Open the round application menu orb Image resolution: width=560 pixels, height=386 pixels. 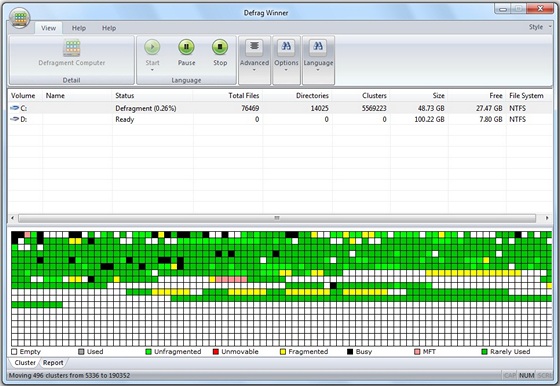coord(20,18)
